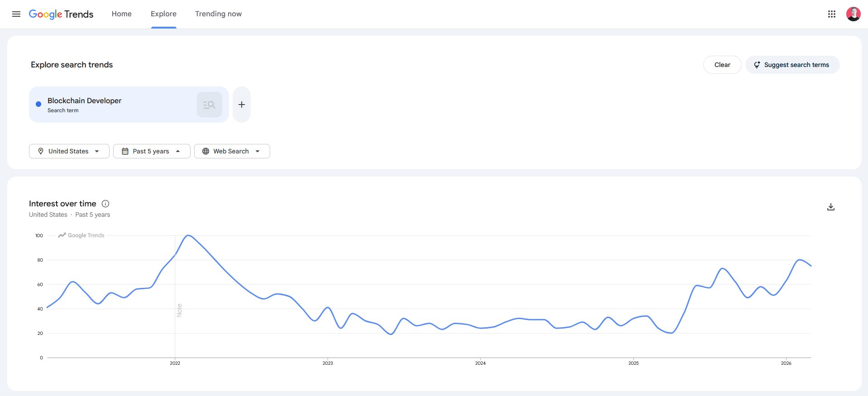Image resolution: width=868 pixels, height=396 pixels.
Task: Click the 2024 axis label
Action: [480, 363]
